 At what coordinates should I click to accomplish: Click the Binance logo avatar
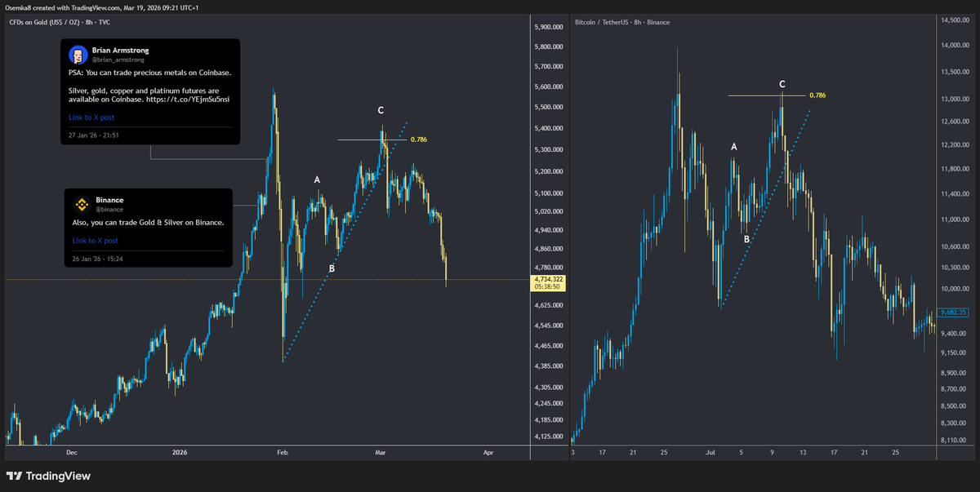[x=82, y=204]
